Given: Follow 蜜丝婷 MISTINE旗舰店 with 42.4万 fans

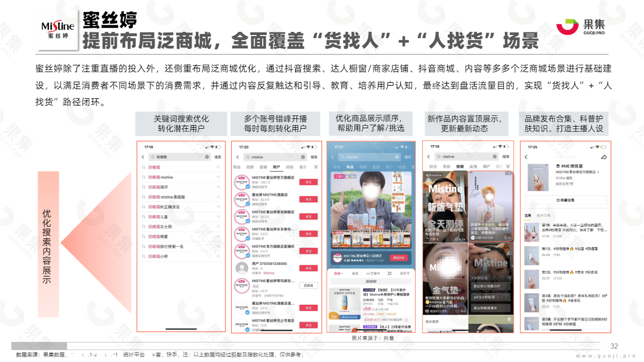Looking at the screenshot, I should [309, 200].
